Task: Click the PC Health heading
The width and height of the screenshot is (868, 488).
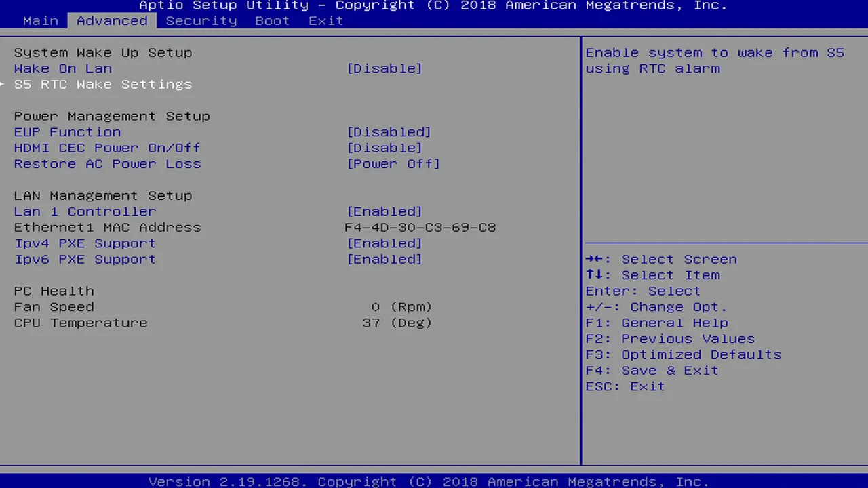Action: click(x=54, y=291)
